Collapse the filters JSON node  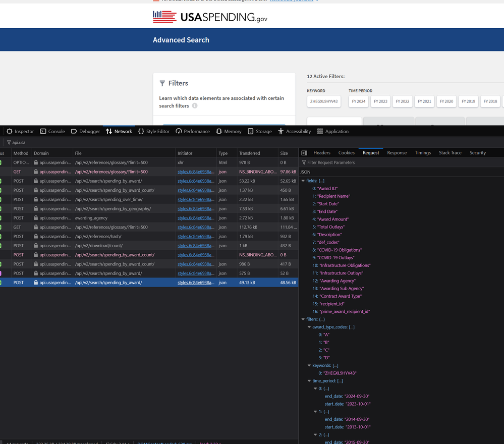point(303,319)
